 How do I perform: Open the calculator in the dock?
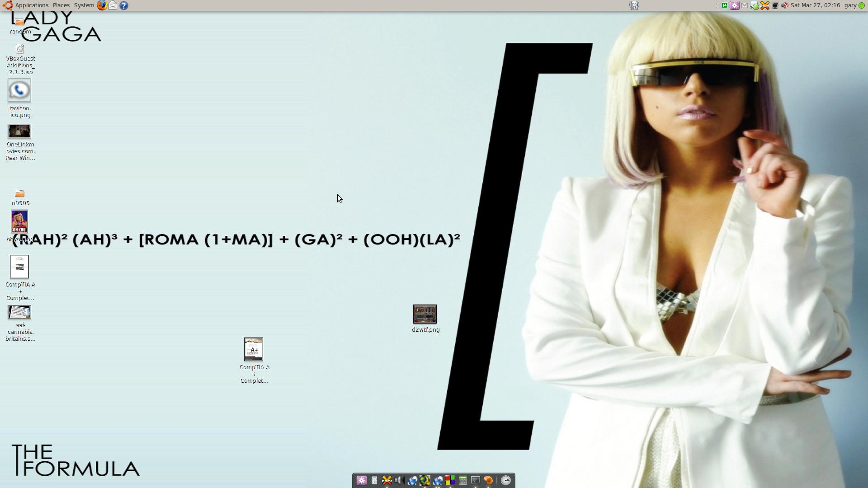point(462,480)
